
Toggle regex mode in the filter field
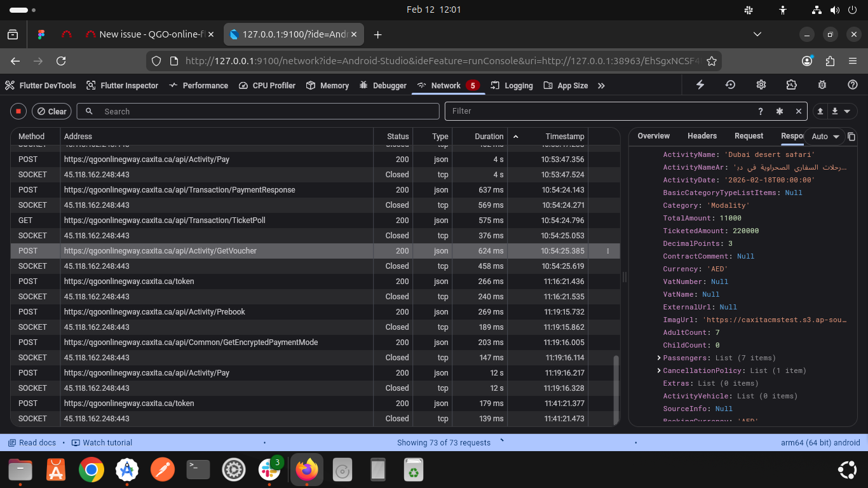coord(780,111)
